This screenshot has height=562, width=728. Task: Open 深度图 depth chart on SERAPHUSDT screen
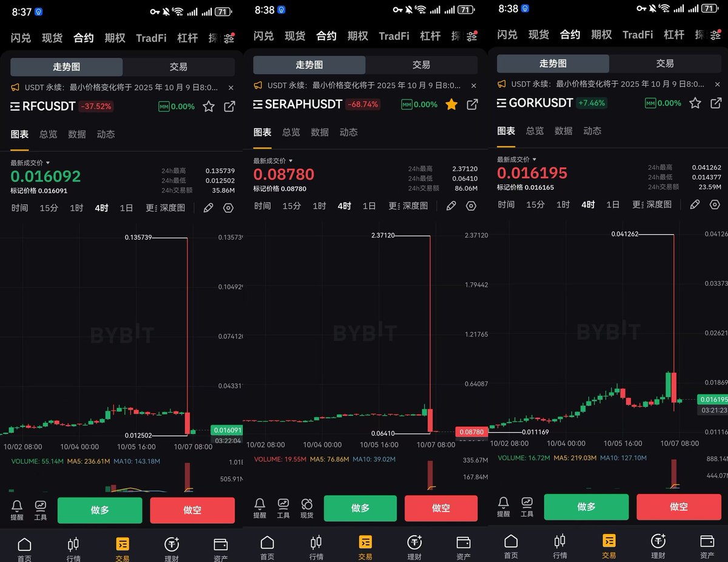416,206
